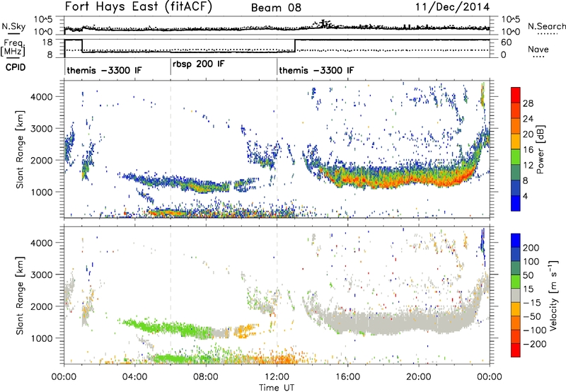Click the noise spike near 14:30 in top panel
Screen dimensions: 566x392
(324, 24)
